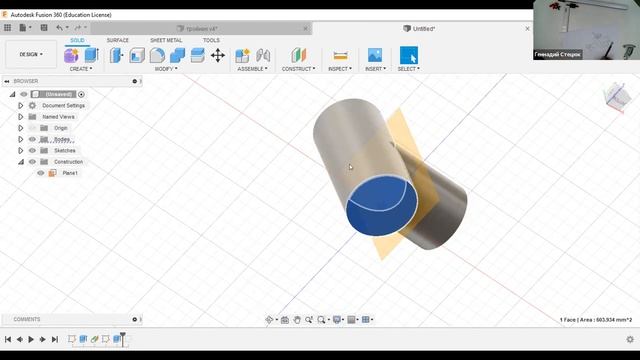Switch to the SHEET METAL tab
This screenshot has height=360, width=640.
coord(166,40)
